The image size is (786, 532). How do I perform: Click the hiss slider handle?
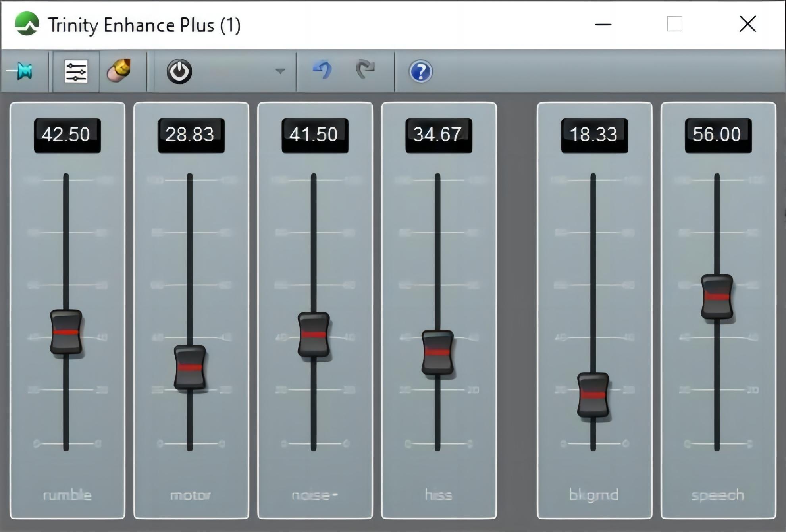pos(437,353)
